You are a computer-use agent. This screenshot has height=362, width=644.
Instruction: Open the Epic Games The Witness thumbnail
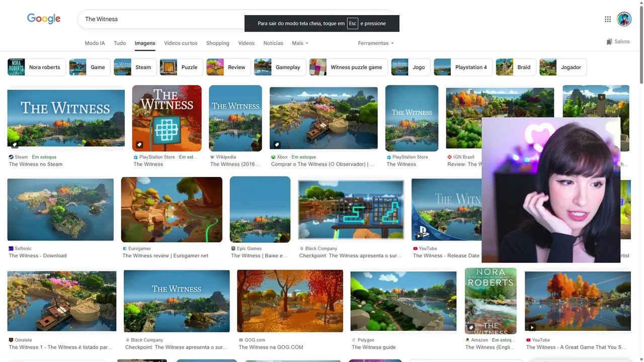click(260, 210)
